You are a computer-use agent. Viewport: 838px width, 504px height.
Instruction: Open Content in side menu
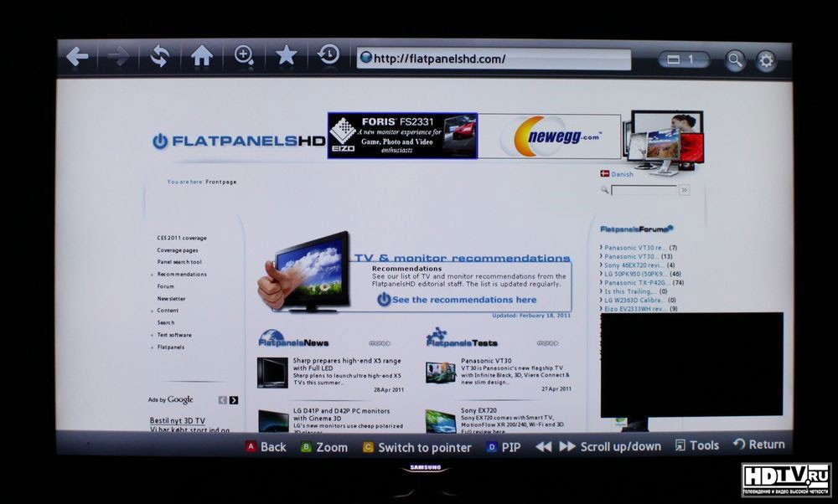(168, 311)
